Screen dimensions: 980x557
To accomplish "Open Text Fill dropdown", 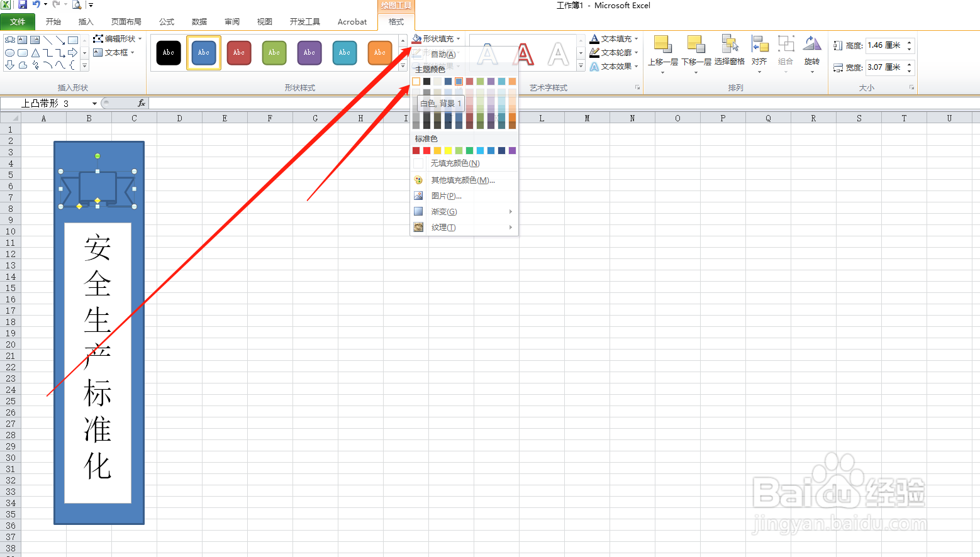I will coord(615,39).
